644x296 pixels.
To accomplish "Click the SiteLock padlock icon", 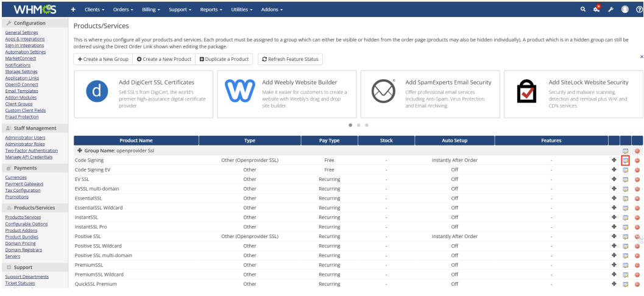I will pos(526,91).
